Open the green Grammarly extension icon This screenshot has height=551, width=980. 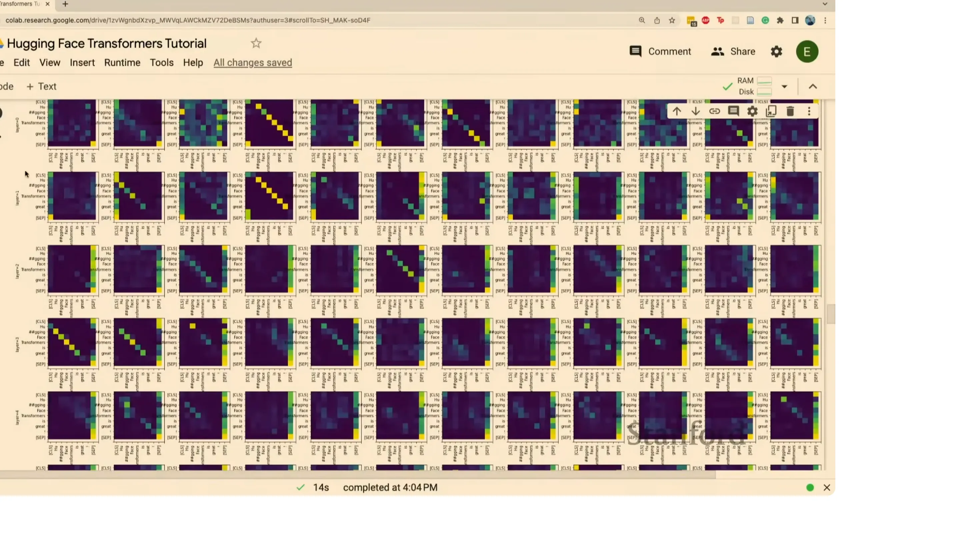coord(765,20)
